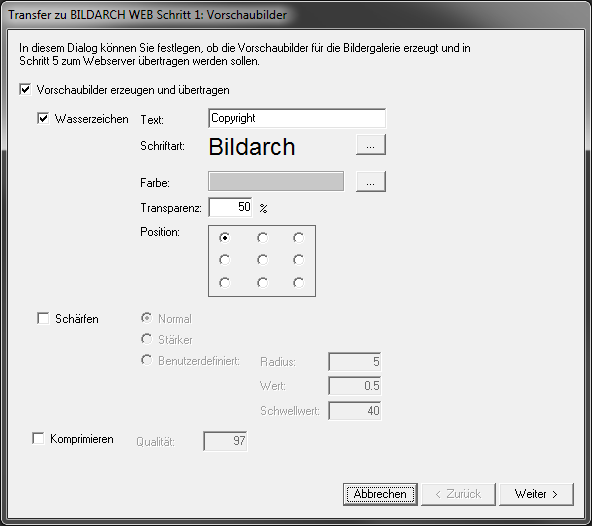Toggle the Wasserzeichen checkbox

pyautogui.click(x=43, y=119)
